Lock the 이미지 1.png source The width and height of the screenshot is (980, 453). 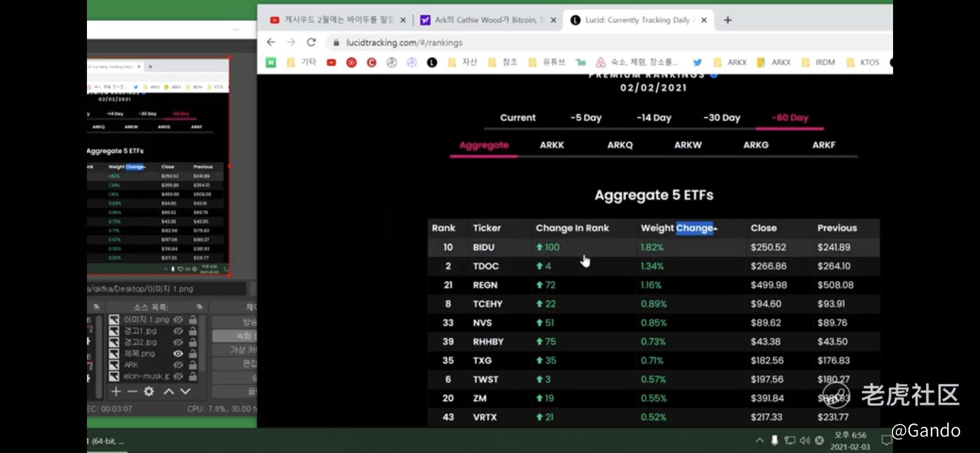(192, 320)
